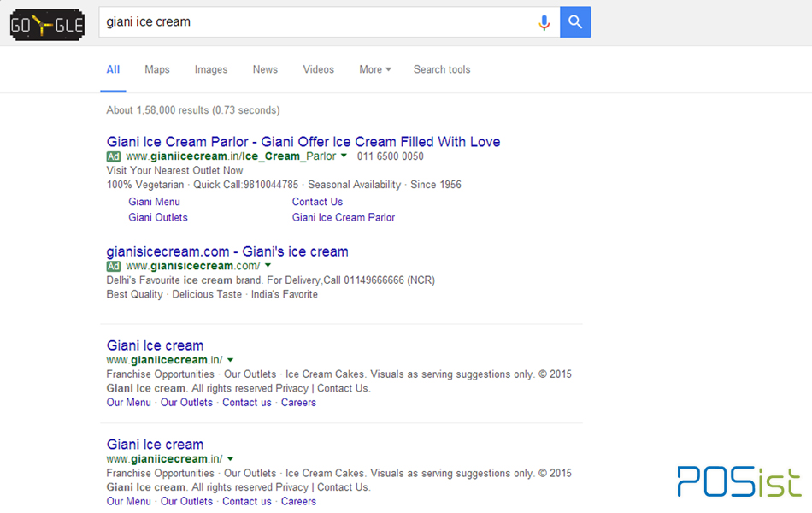812x513 pixels.
Task: Open 'gianisicecream.com - Giani's ice cream' ad
Action: coord(227,251)
